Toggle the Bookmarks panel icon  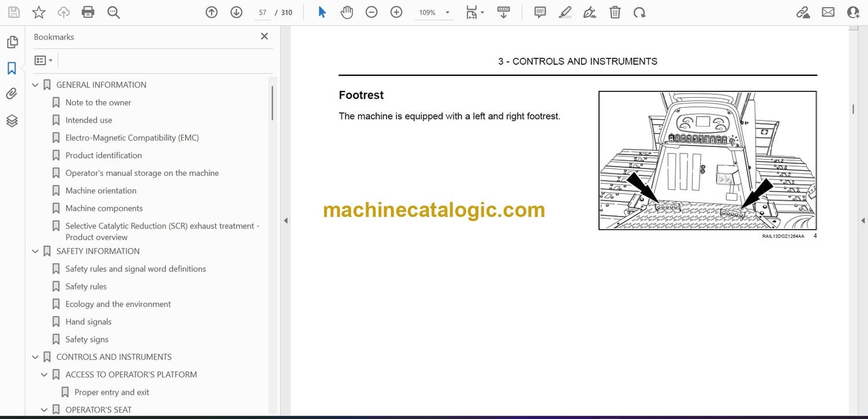click(12, 68)
